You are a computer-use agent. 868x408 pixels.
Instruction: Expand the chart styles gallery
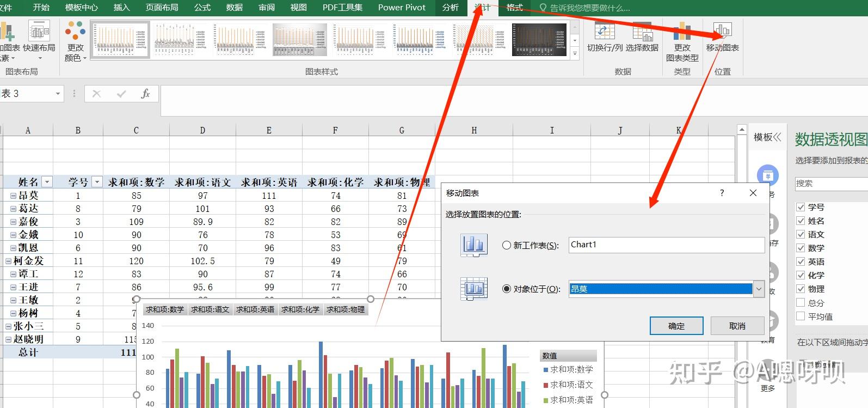coord(575,53)
